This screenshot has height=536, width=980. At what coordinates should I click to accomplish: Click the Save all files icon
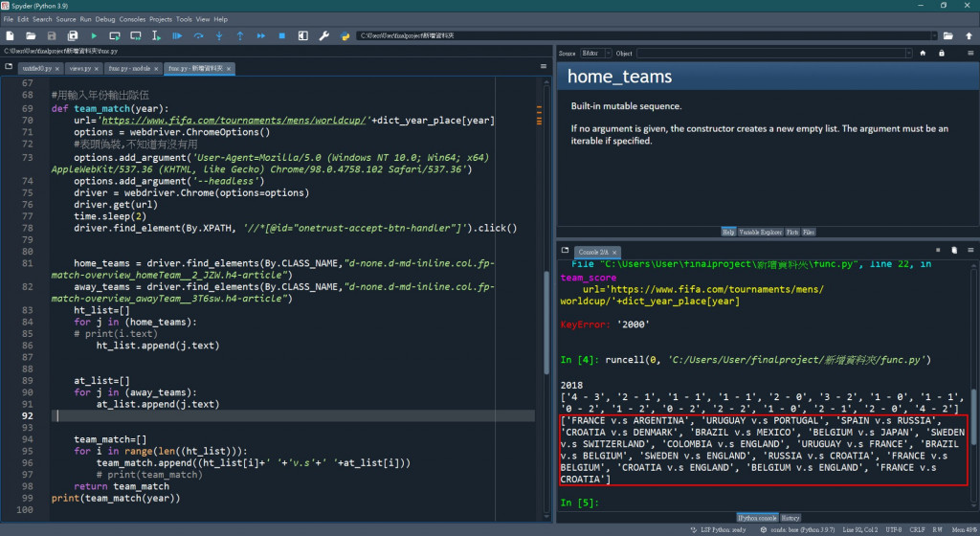click(x=72, y=35)
